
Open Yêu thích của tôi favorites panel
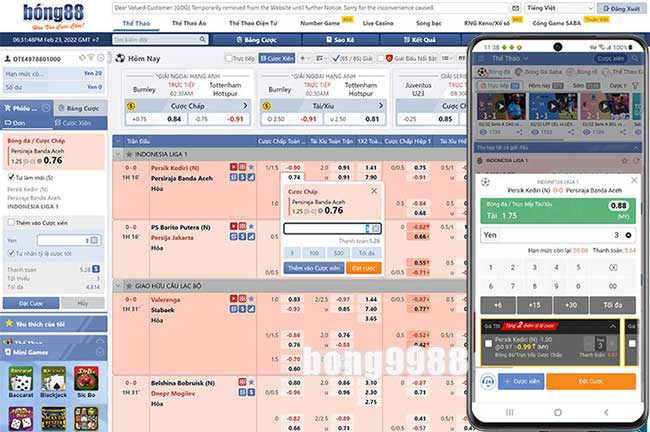54,324
